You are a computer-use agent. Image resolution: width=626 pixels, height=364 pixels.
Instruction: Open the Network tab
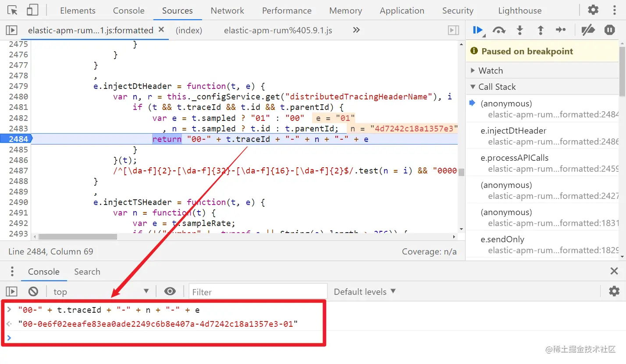coord(227,11)
